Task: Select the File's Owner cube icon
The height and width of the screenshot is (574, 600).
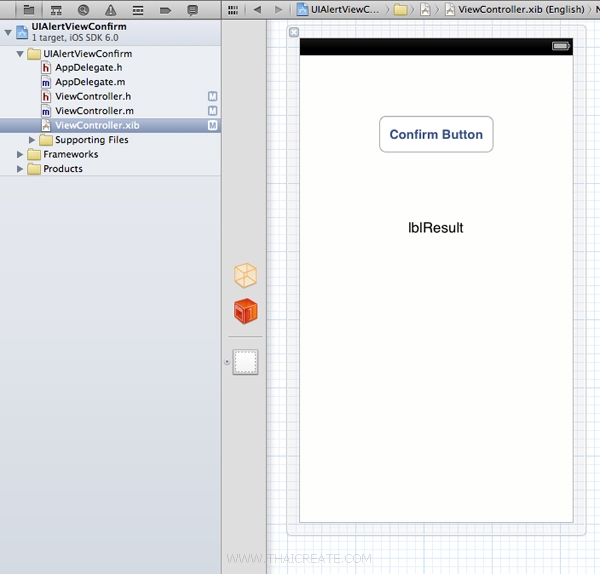Action: pos(245,276)
